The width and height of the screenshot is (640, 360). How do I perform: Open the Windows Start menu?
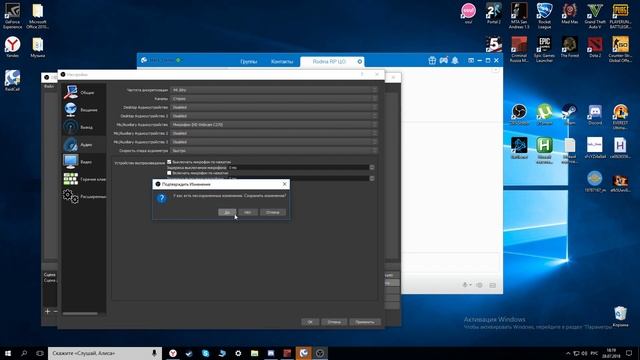tap(8, 353)
